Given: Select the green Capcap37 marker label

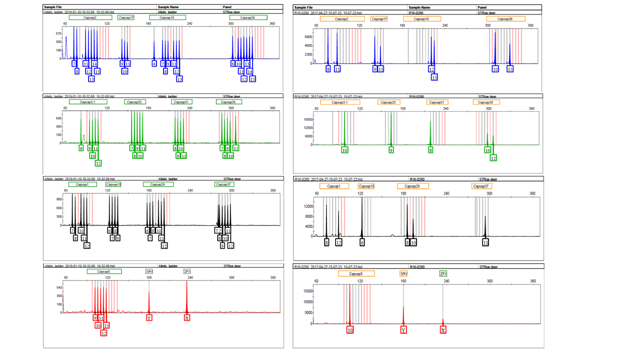Looking at the screenshot, I should [x=223, y=185].
